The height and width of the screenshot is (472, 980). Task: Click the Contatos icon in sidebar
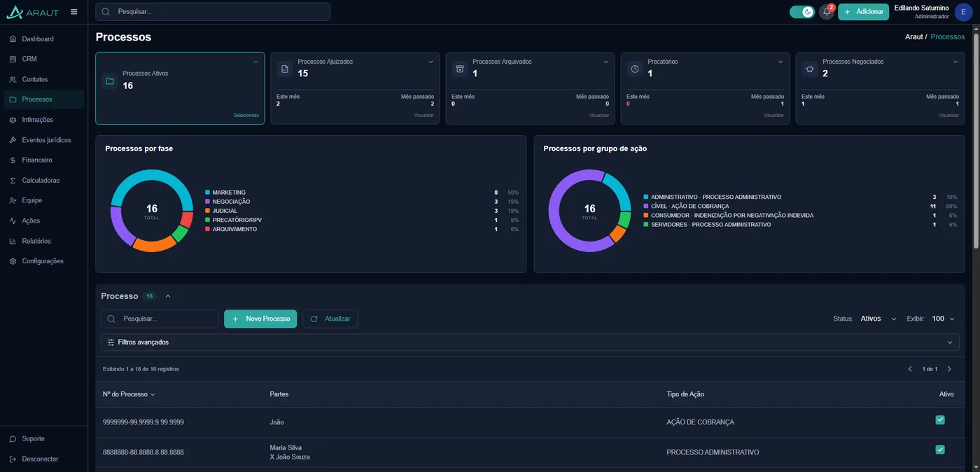pyautogui.click(x=13, y=80)
